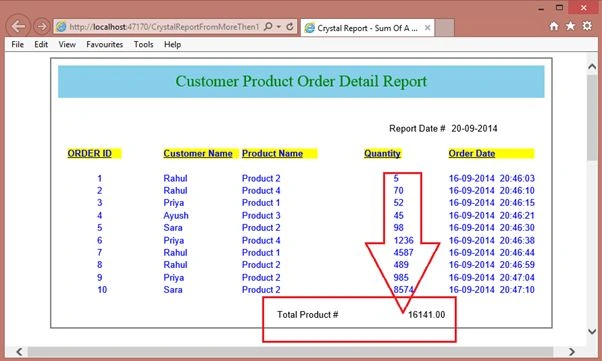Minimize the browser window
Viewport: 602px width, 361px height.
coord(541,8)
